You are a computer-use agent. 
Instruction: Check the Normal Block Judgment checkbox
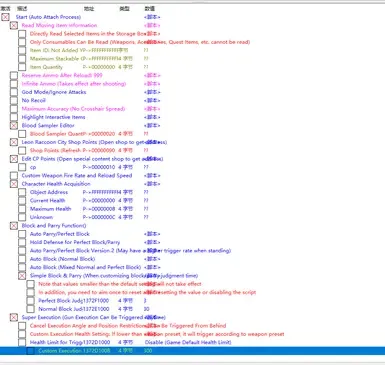coord(30,309)
